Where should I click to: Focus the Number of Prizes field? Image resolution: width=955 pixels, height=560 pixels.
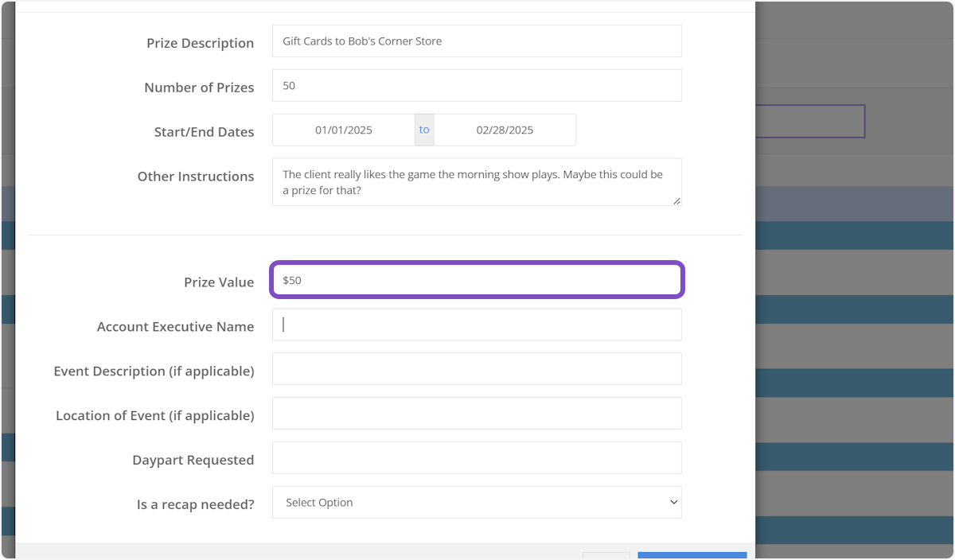pyautogui.click(x=476, y=86)
